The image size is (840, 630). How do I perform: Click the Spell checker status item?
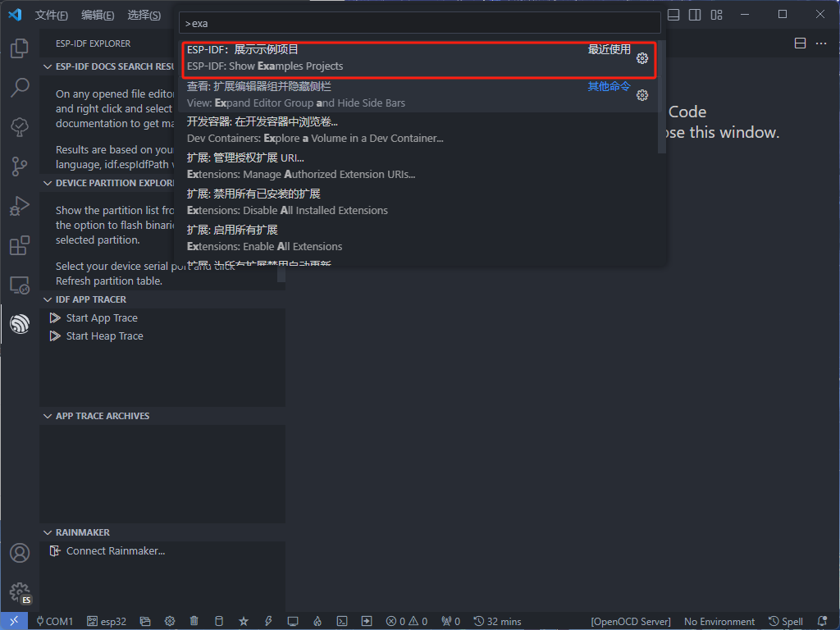[785, 622]
